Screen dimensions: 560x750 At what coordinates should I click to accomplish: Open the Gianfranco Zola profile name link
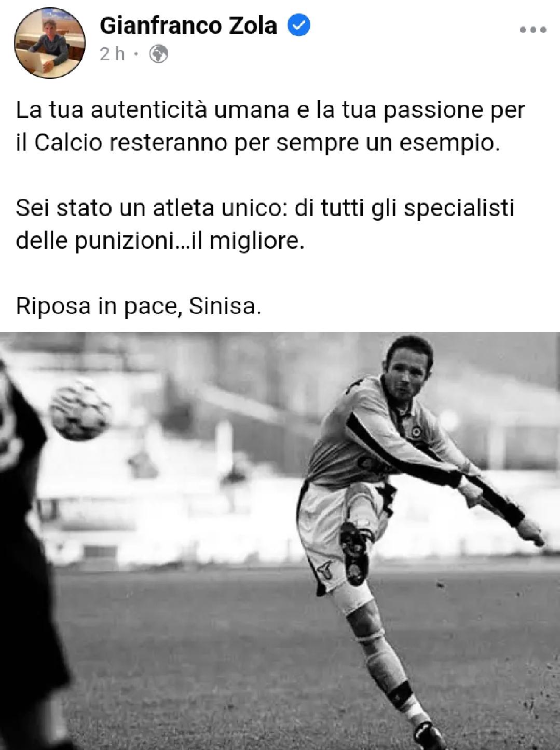click(188, 25)
